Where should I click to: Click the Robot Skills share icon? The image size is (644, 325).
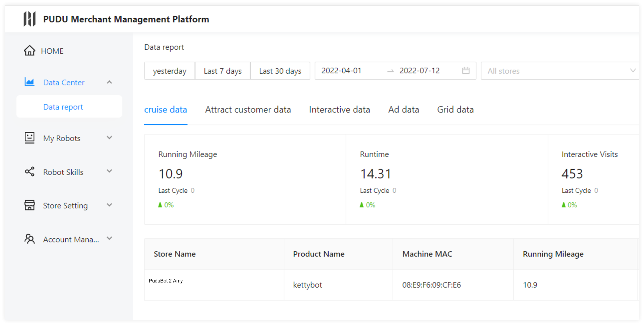click(29, 172)
